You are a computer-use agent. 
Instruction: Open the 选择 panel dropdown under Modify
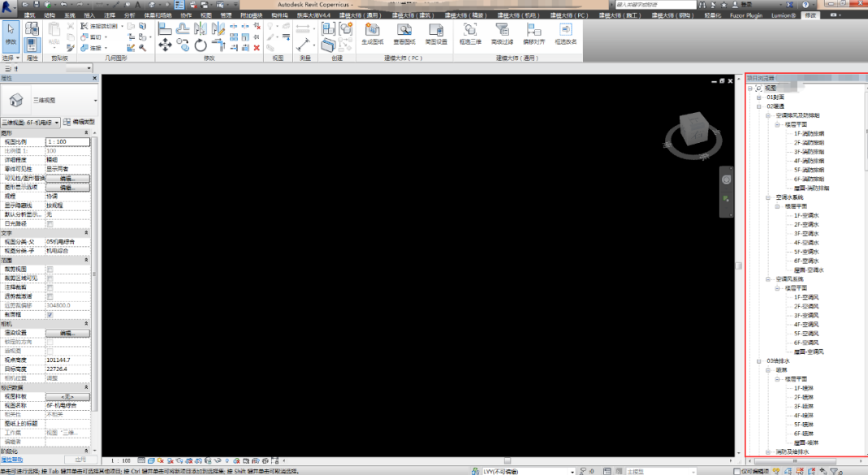pos(11,58)
